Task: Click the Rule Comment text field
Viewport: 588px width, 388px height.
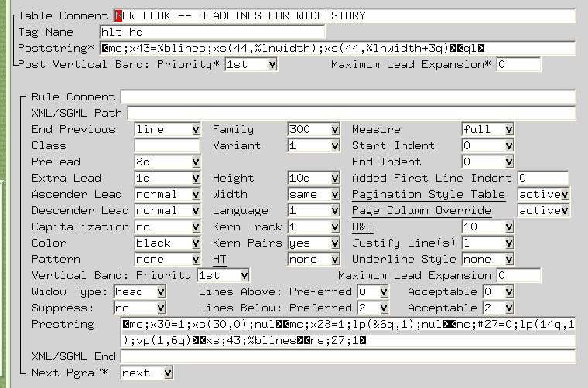Action: [x=347, y=97]
